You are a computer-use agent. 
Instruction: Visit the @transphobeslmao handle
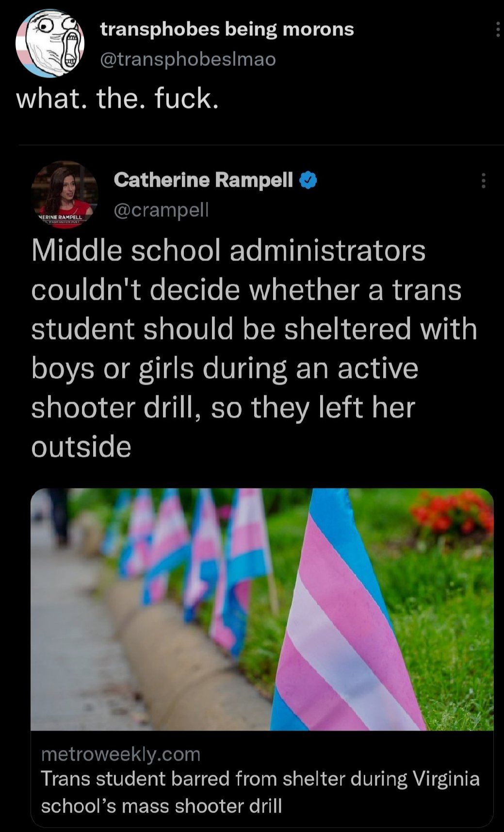pos(188,59)
